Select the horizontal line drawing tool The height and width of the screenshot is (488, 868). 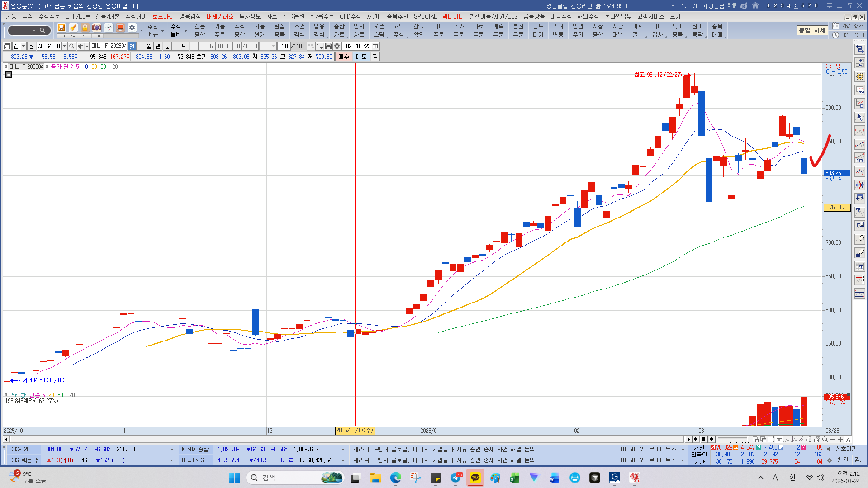(x=860, y=131)
